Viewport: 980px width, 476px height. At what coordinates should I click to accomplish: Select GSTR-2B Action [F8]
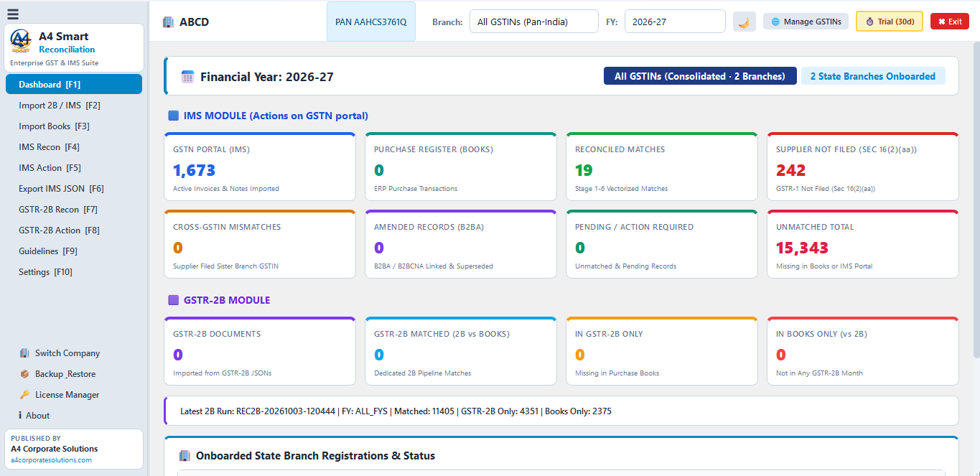click(x=74, y=230)
